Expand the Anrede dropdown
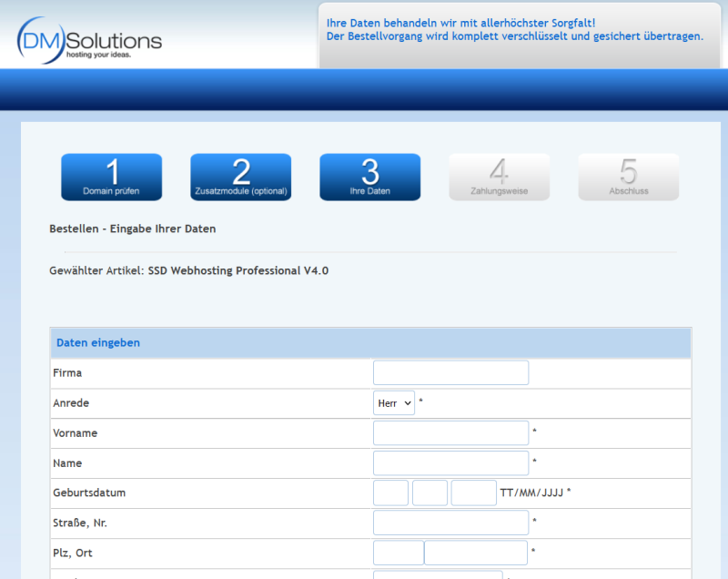This screenshot has width=728, height=579. tap(393, 402)
